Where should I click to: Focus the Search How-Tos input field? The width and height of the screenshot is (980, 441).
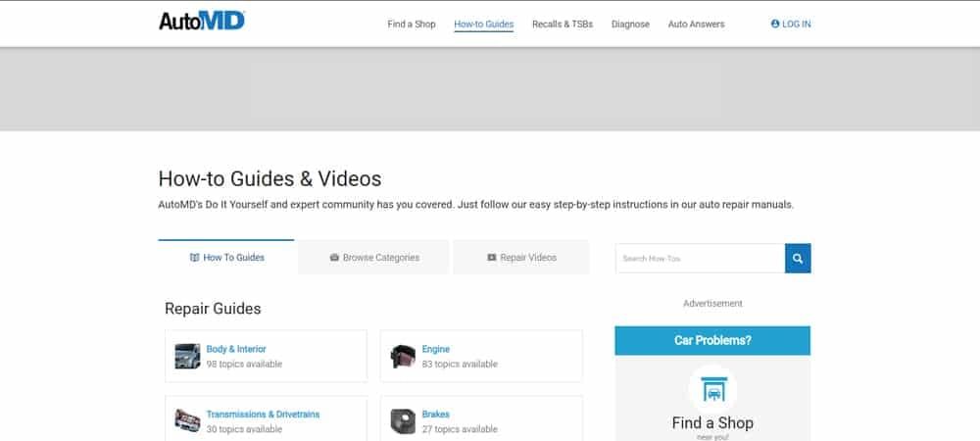coord(700,258)
